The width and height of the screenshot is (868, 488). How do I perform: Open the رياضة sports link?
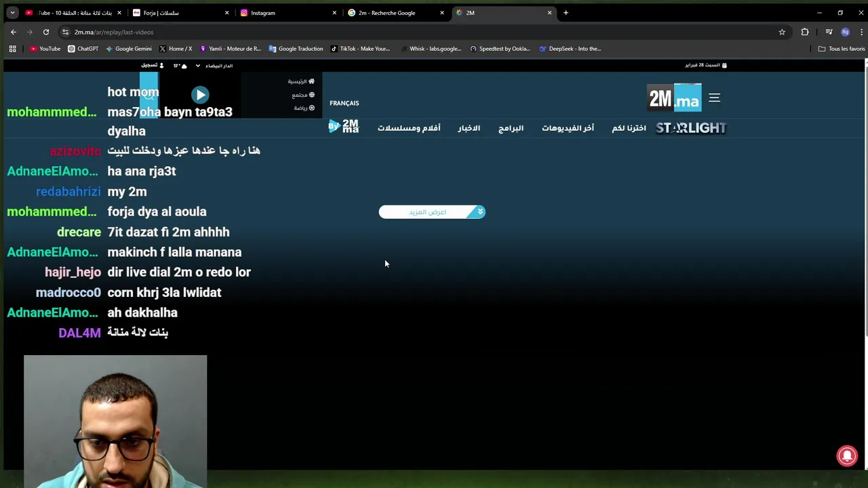click(x=304, y=108)
